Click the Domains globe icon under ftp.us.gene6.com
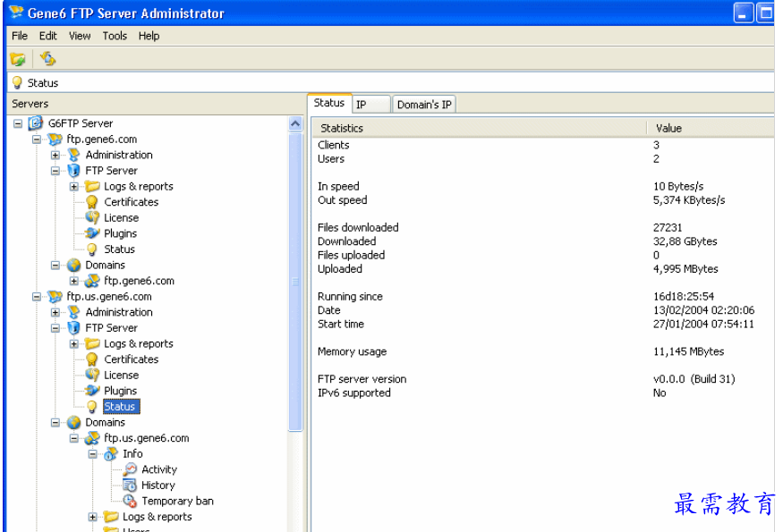 click(74, 422)
